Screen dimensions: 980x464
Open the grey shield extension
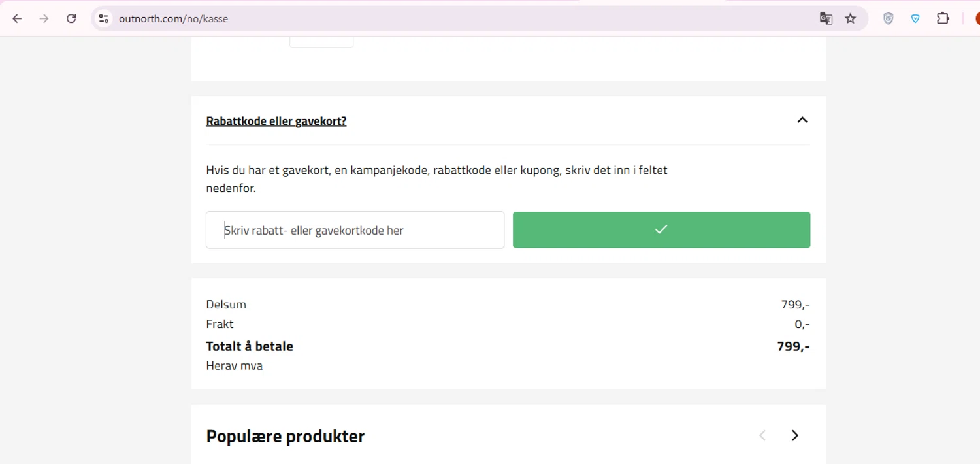click(x=888, y=18)
